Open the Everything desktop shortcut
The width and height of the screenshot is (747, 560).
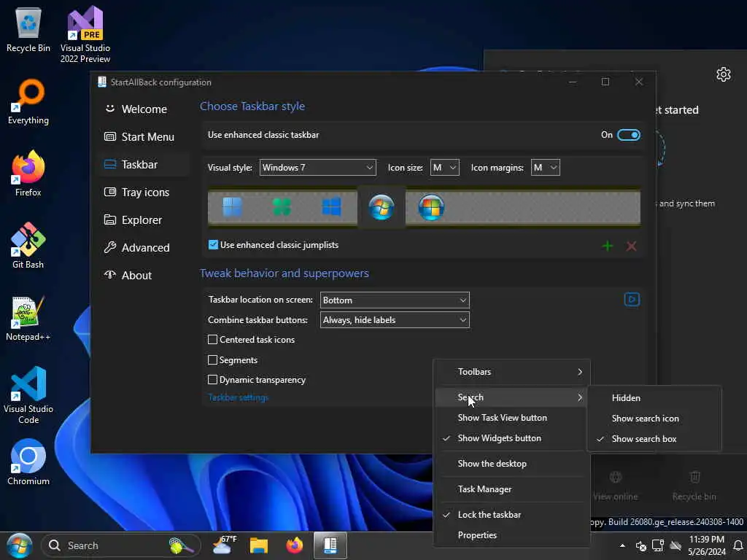pyautogui.click(x=28, y=102)
